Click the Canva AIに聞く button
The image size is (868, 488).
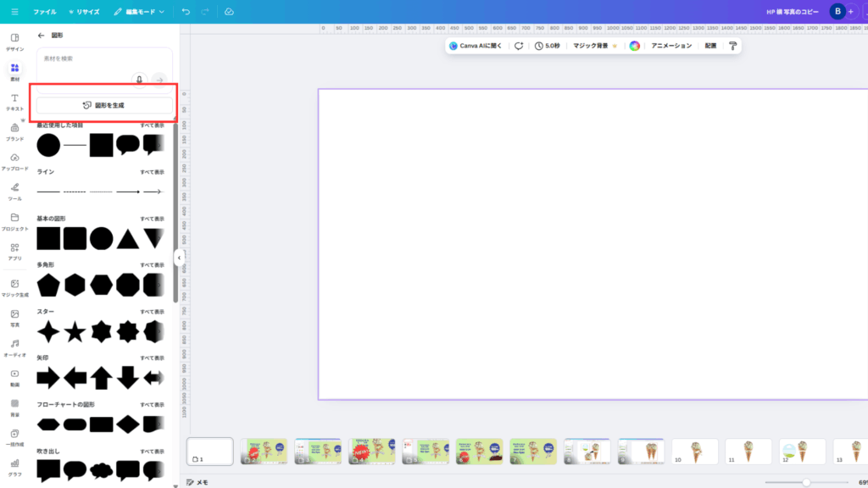pyautogui.click(x=477, y=46)
